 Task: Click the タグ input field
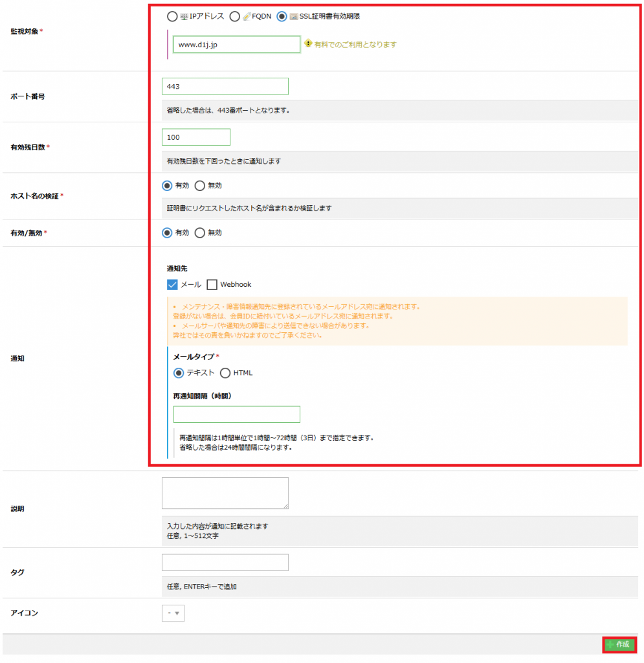pyautogui.click(x=225, y=563)
